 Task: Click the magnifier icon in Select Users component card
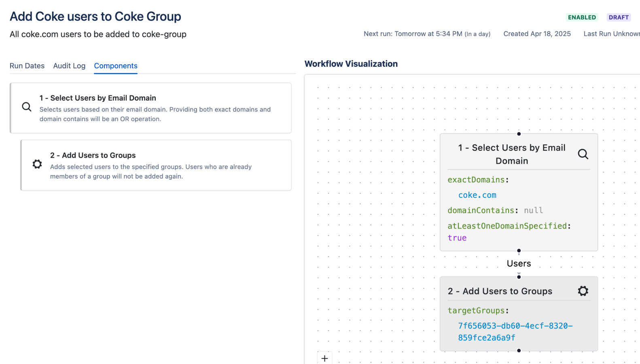pyautogui.click(x=27, y=107)
